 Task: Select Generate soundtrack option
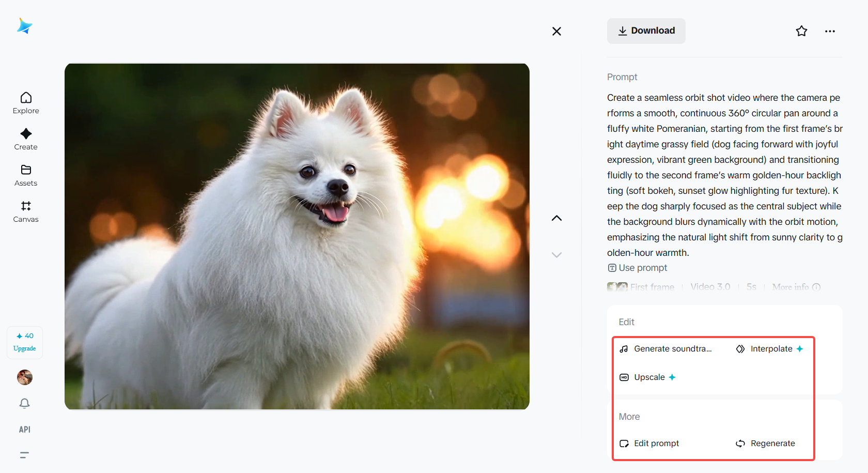[666, 349]
